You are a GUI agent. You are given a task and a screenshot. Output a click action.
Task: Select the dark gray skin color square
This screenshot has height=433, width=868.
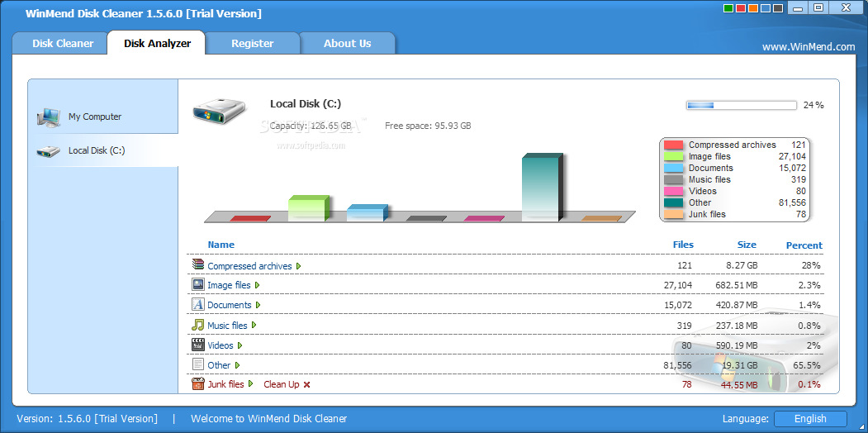tap(778, 8)
